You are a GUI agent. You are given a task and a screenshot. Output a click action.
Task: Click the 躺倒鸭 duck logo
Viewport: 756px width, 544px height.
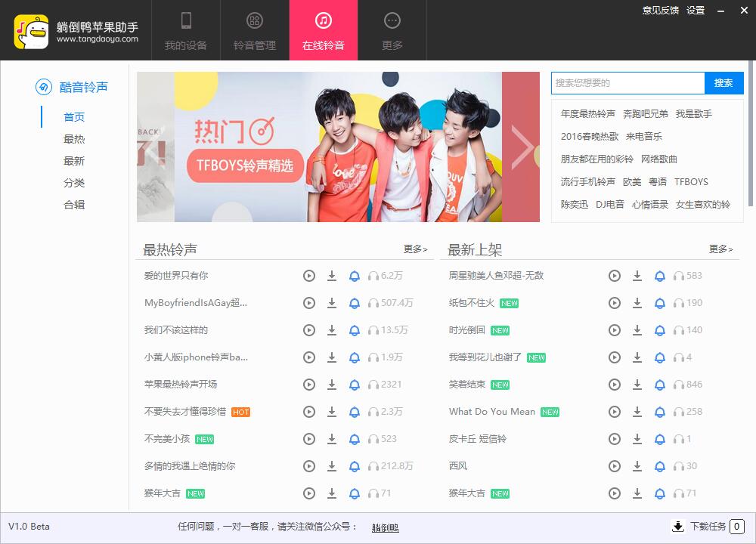point(31,32)
